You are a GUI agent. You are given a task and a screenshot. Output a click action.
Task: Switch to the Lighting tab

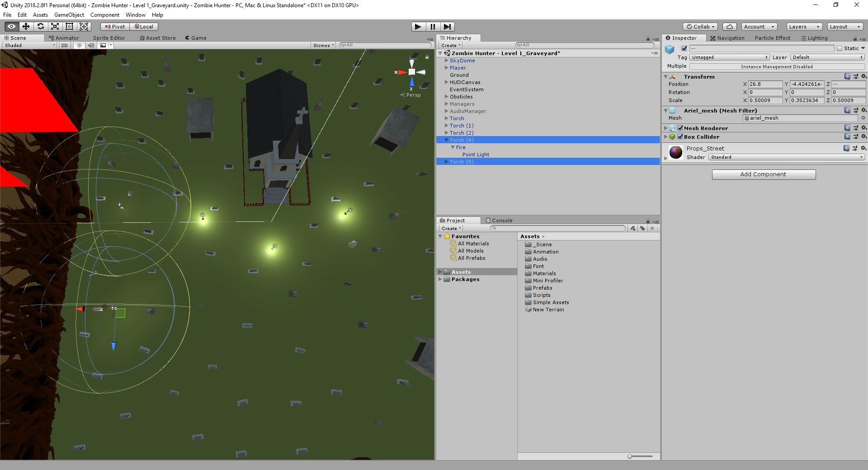pos(814,38)
